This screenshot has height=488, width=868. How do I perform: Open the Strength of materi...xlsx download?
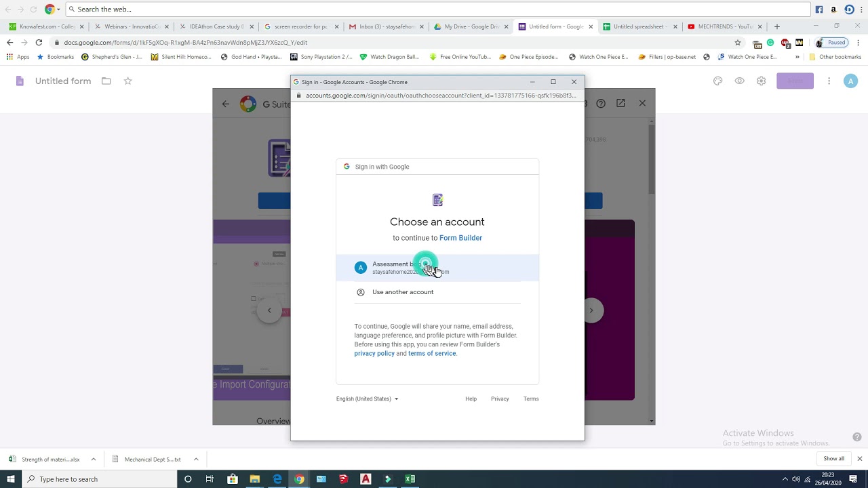point(45,459)
